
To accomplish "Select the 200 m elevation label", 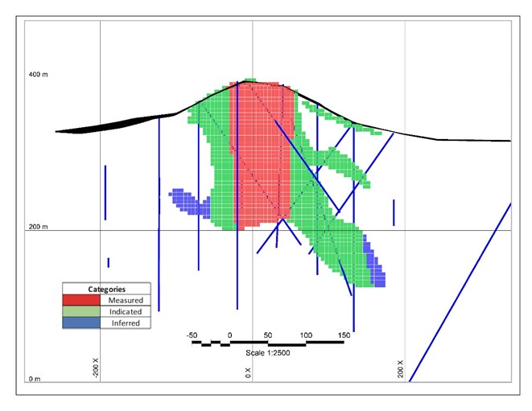I will 39,227.
